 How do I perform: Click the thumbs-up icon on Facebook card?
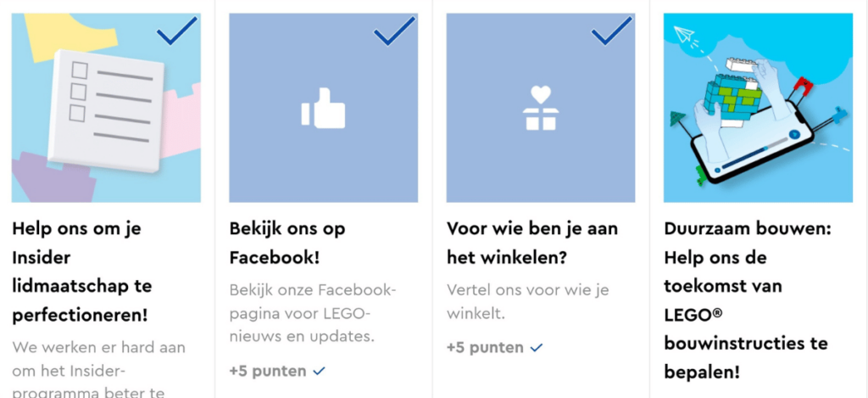point(323,108)
